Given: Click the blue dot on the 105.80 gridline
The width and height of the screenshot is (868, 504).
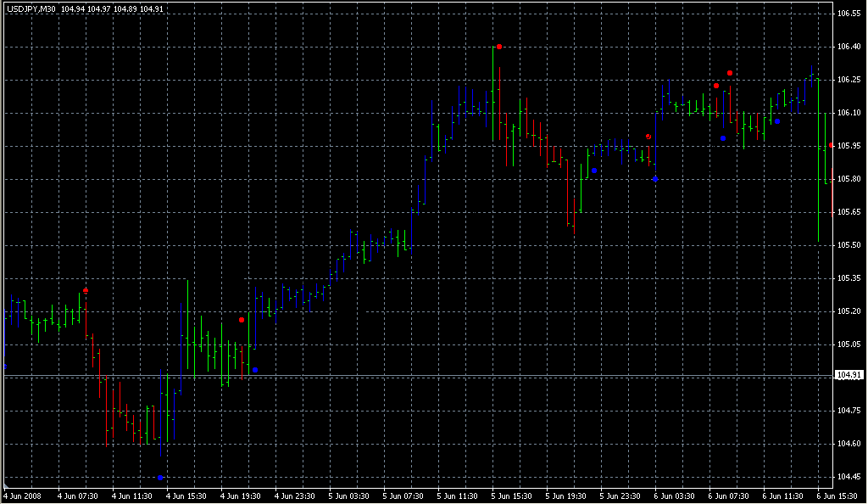Looking at the screenshot, I should click(655, 178).
